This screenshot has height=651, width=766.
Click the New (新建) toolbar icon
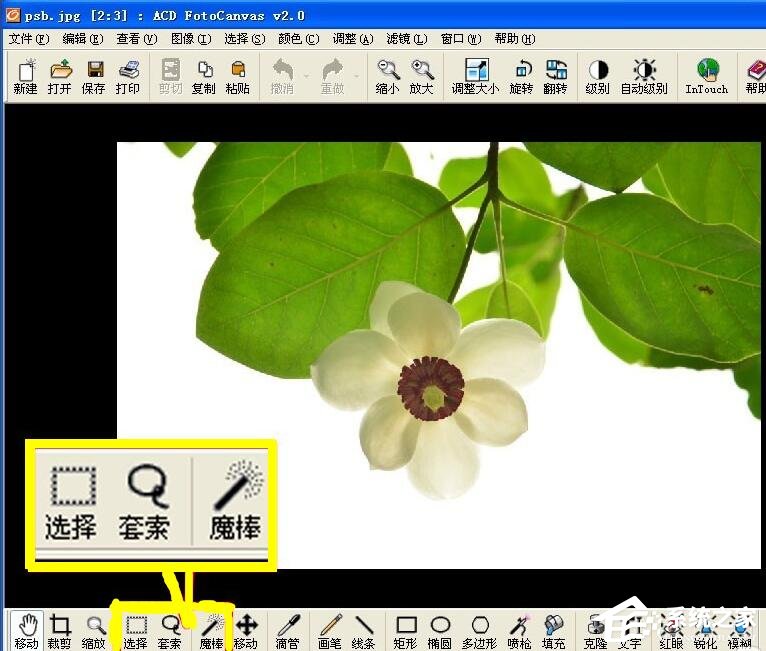(x=25, y=76)
